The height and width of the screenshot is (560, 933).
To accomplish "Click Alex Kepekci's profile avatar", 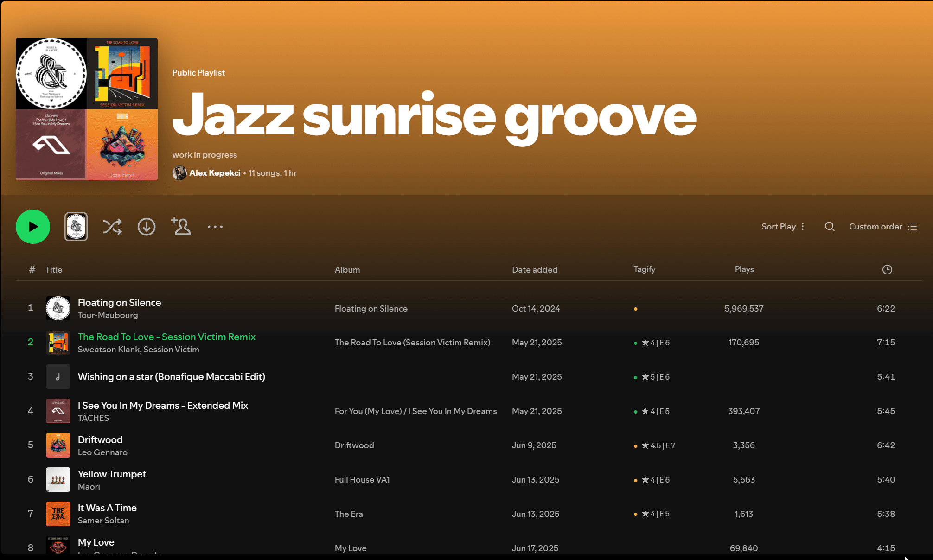I will tap(179, 173).
